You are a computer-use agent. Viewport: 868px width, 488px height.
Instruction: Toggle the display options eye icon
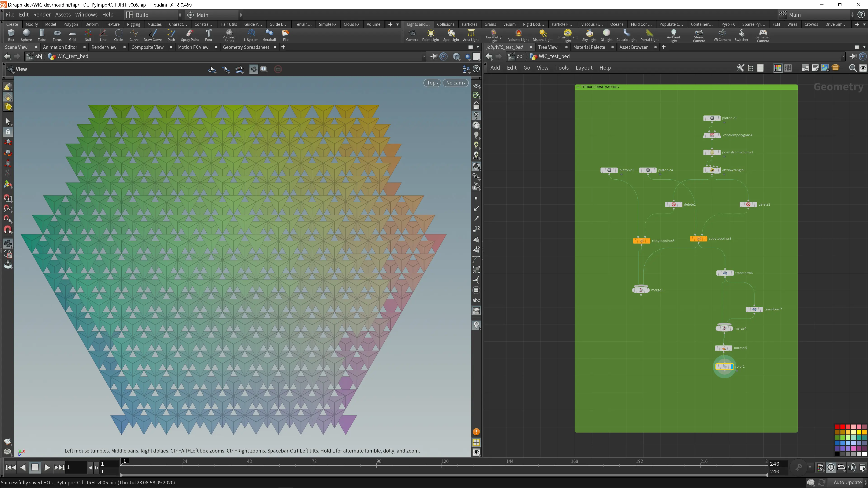point(476,452)
